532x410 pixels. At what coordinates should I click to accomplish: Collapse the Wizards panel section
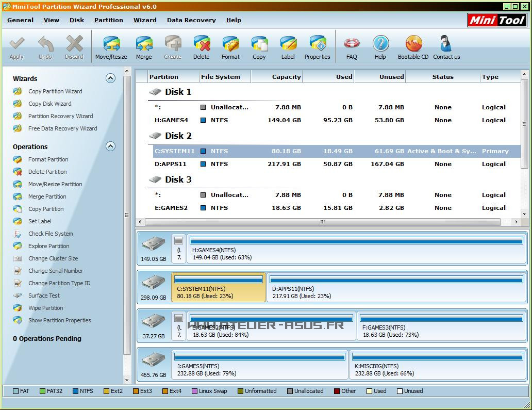pos(110,78)
